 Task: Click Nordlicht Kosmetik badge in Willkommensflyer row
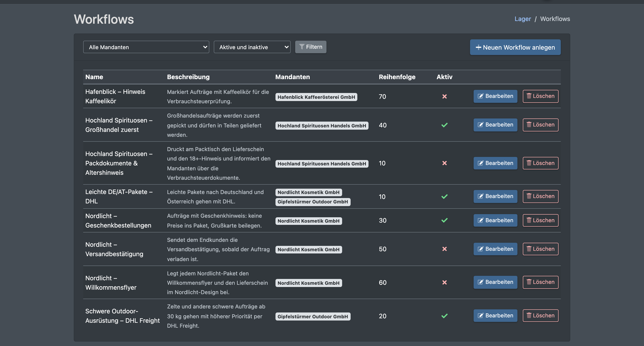[x=308, y=283]
